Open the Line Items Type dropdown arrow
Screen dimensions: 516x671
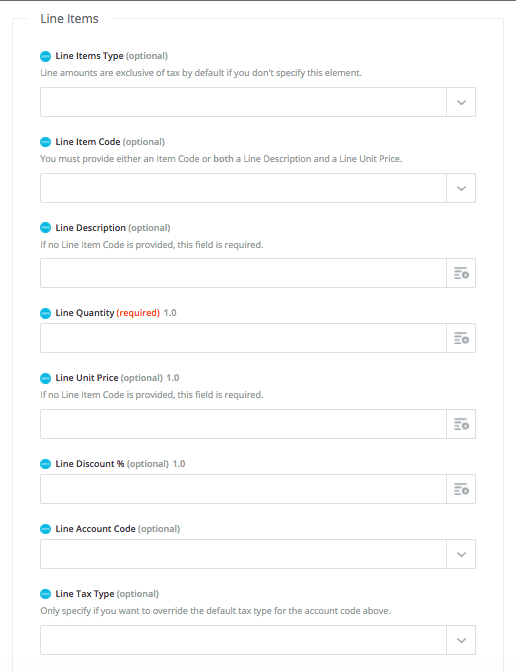461,102
